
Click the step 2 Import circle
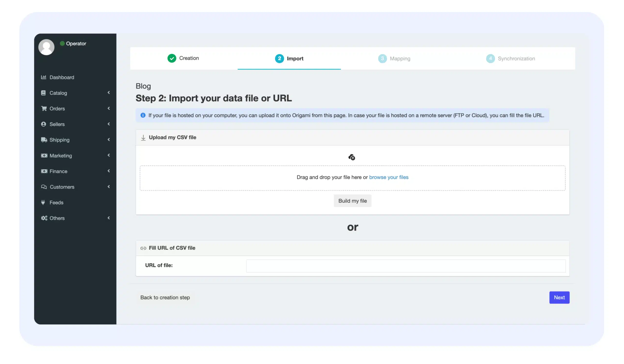pos(279,59)
